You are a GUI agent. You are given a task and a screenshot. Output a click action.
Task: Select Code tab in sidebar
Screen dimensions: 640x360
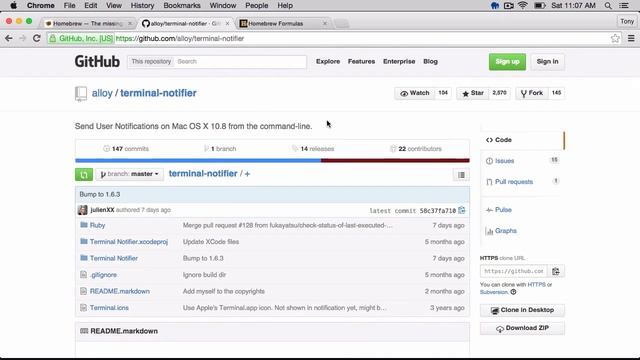[522, 140]
